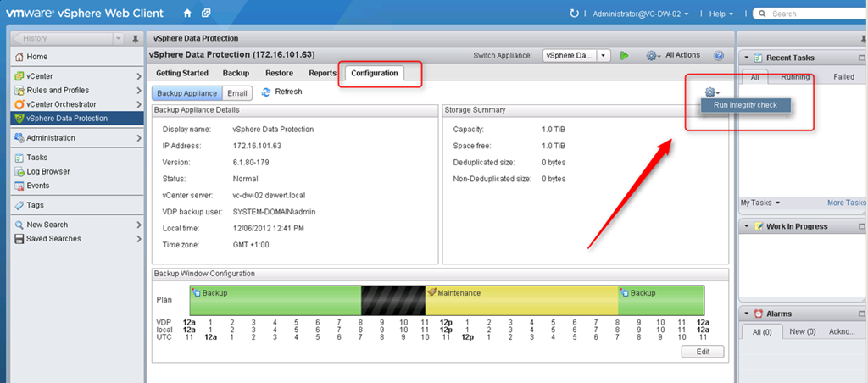Select Email toggle button
868x383 pixels.
click(237, 93)
